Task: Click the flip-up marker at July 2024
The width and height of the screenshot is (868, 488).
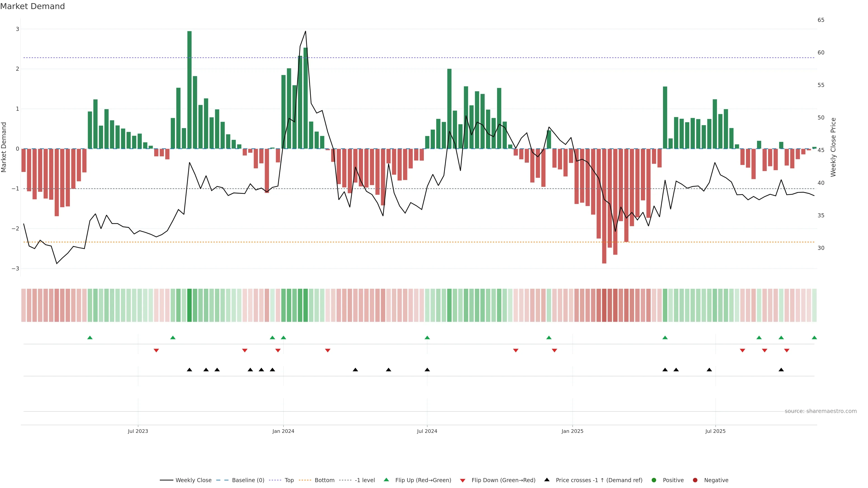Action: (427, 338)
